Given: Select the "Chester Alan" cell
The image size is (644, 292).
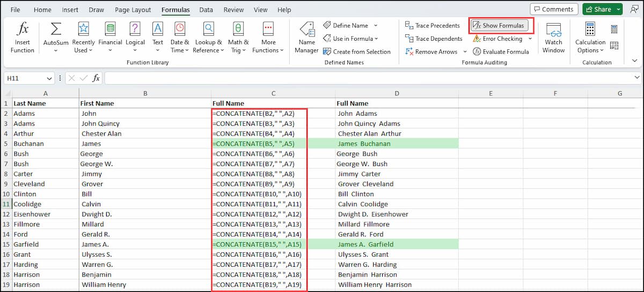Looking at the screenshot, I should 145,133.
